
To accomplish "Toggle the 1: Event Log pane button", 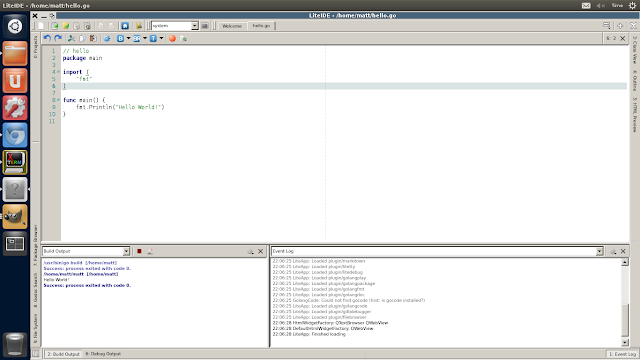I will pyautogui.click(x=622, y=354).
